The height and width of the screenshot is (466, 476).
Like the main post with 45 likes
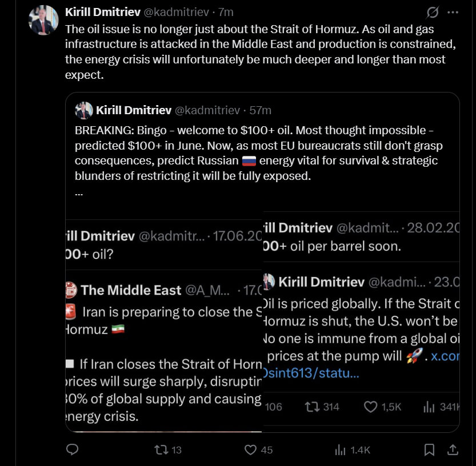pyautogui.click(x=250, y=450)
